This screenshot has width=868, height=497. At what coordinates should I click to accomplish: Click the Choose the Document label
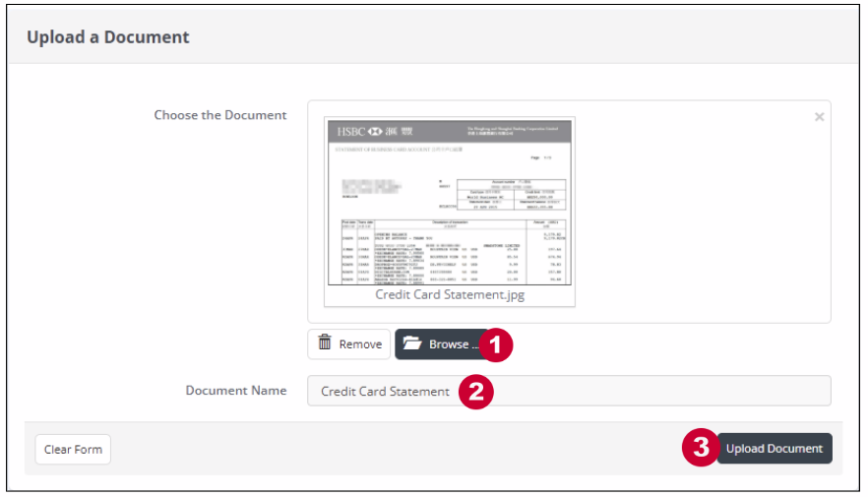pos(220,115)
